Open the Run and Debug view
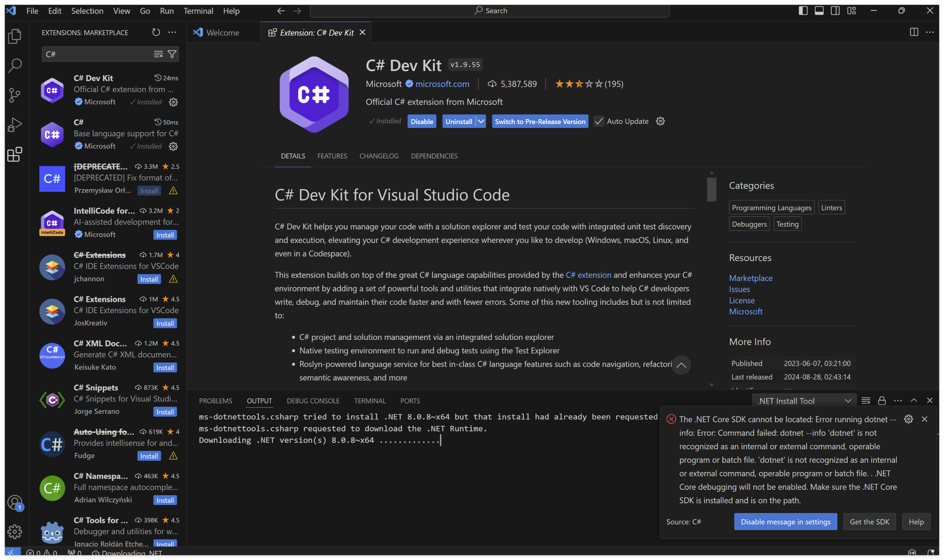The image size is (944, 560). 15,125
